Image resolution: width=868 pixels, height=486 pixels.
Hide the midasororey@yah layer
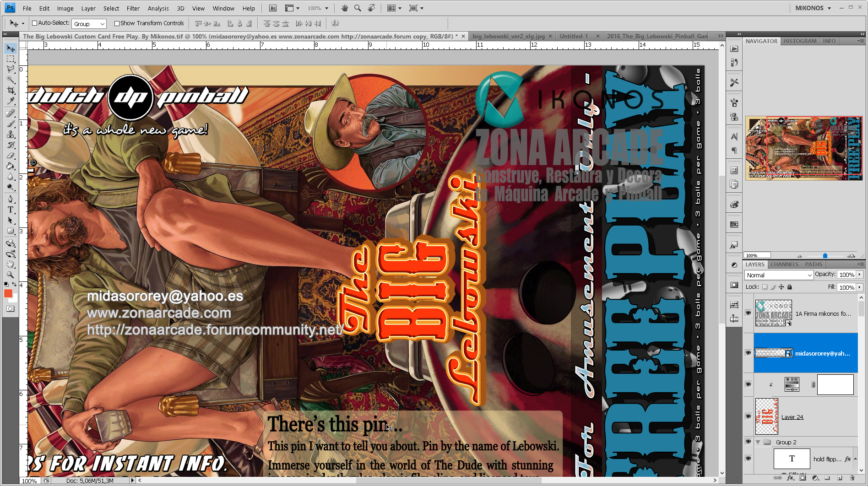[748, 353]
